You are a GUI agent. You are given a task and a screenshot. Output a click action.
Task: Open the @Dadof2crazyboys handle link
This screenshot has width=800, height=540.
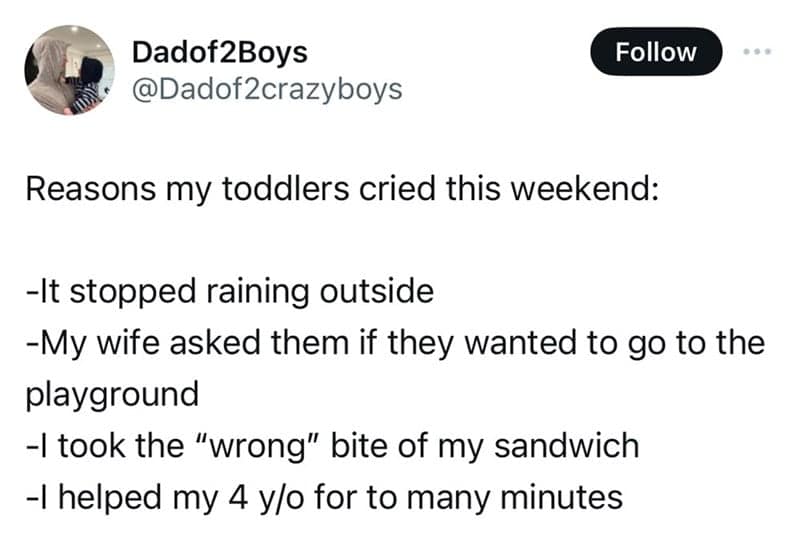267,89
